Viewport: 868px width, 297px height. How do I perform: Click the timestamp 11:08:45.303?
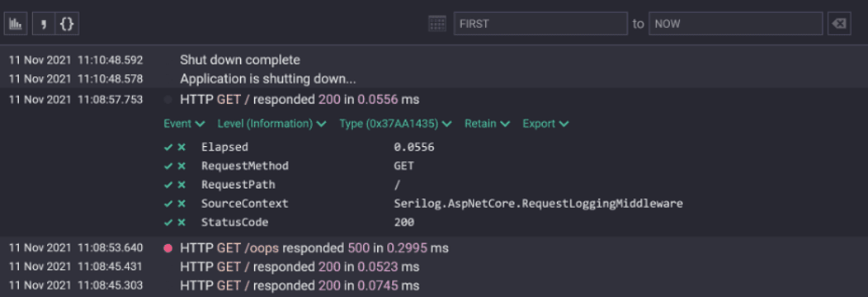click(111, 286)
